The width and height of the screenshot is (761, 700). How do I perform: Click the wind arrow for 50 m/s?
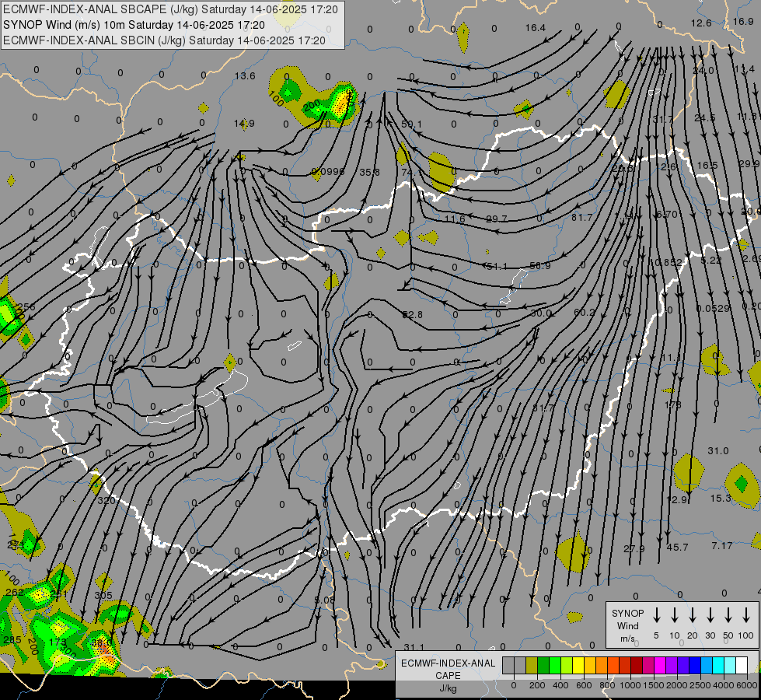pos(728,615)
